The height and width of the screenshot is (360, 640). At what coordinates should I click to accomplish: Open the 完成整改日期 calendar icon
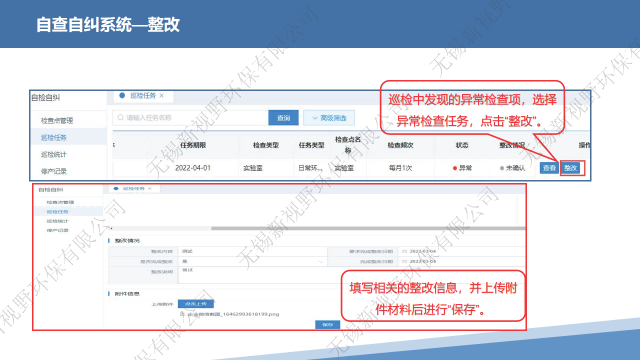click(404, 262)
